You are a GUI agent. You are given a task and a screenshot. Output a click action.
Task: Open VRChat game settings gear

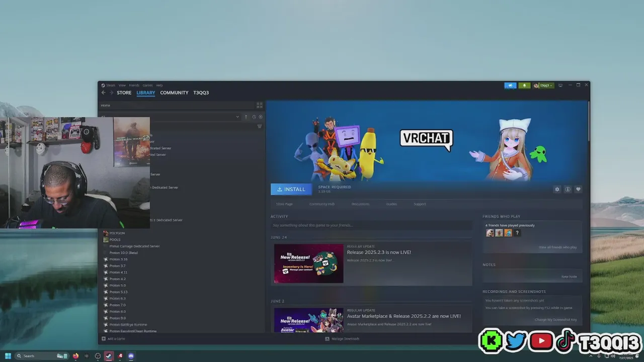click(x=557, y=190)
